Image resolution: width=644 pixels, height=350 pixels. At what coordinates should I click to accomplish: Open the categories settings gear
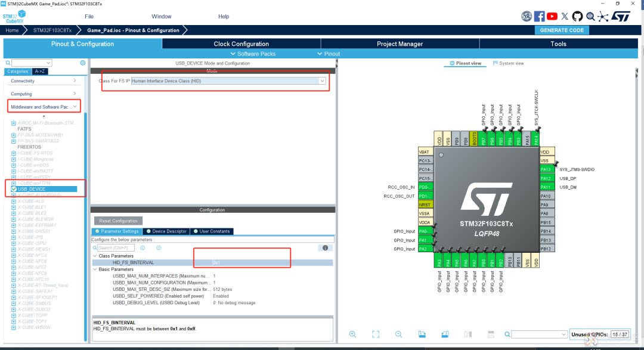tap(82, 63)
